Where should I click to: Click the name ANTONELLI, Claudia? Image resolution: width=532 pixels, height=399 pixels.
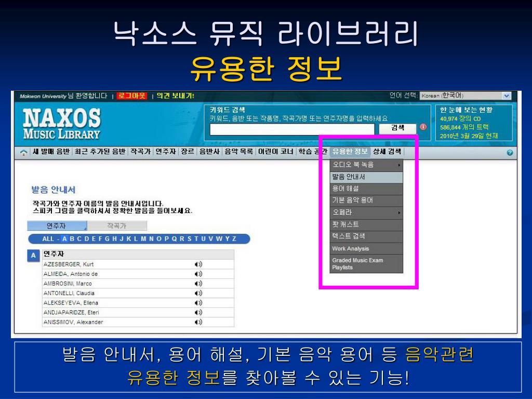[69, 293]
